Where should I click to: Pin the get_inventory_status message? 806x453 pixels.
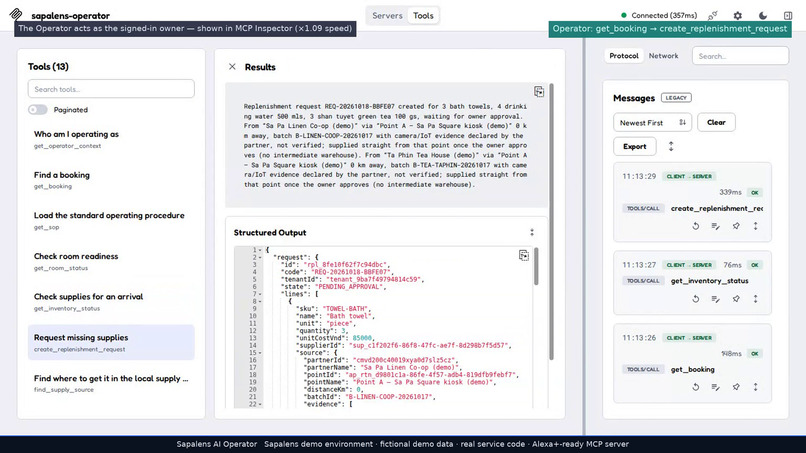736,299
